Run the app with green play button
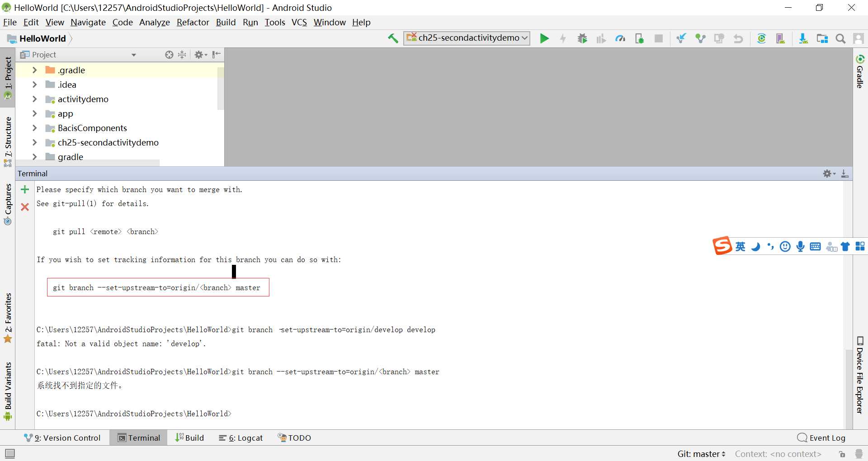 (x=544, y=38)
